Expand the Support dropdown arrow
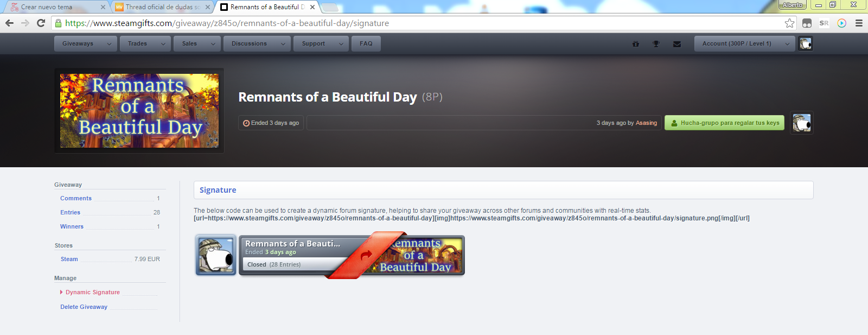This screenshot has height=335, width=868. click(x=341, y=43)
